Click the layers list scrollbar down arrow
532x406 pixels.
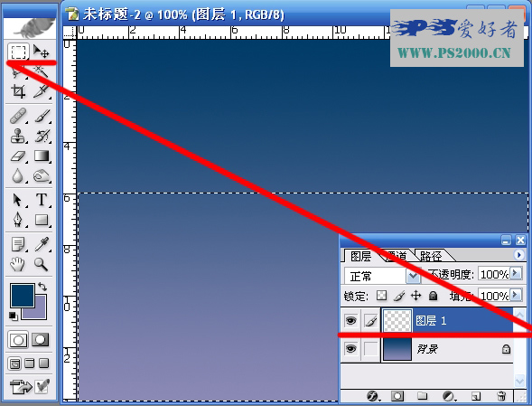519,381
